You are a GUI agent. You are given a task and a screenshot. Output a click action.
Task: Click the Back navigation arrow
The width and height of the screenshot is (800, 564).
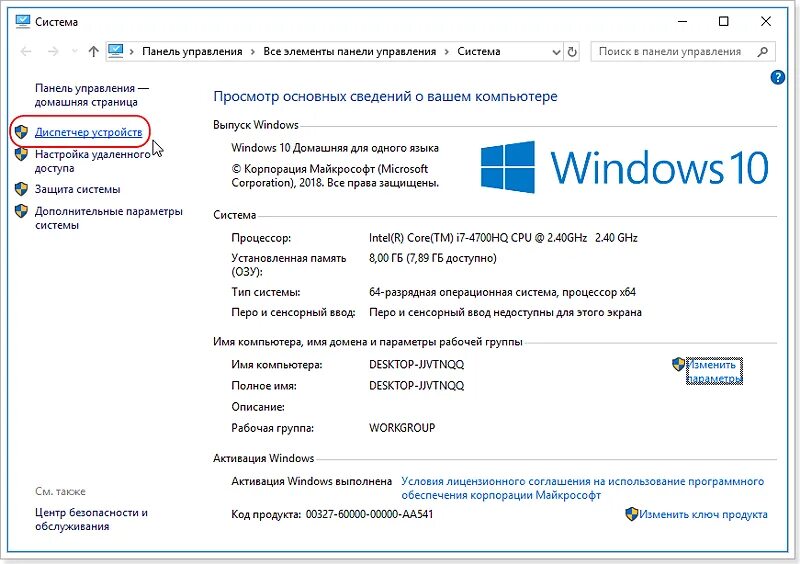(x=26, y=52)
